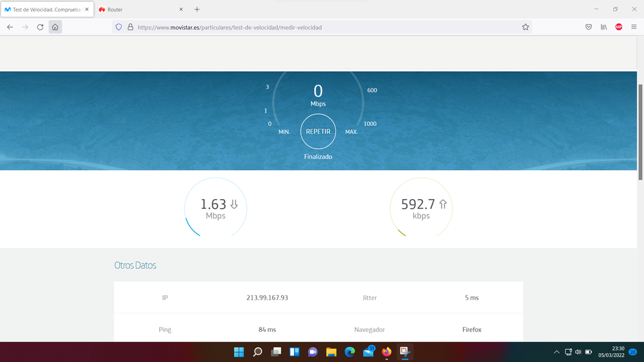Image resolution: width=644 pixels, height=362 pixels.
Task: Open the Firefox Library icon
Action: (x=604, y=27)
